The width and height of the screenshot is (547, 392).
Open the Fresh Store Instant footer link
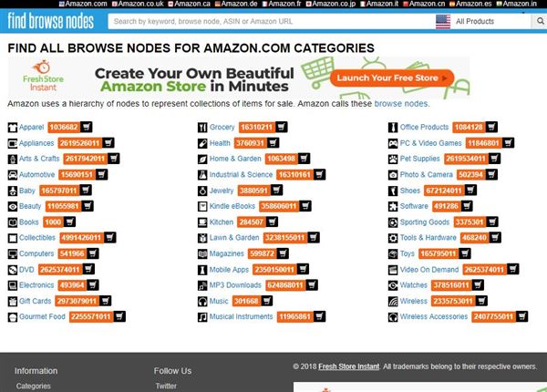[348, 366]
